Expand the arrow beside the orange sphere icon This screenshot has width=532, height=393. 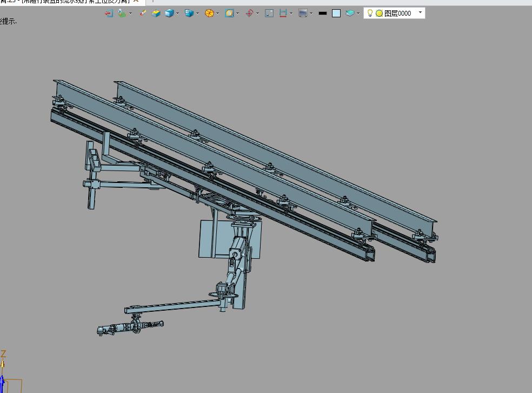click(217, 14)
